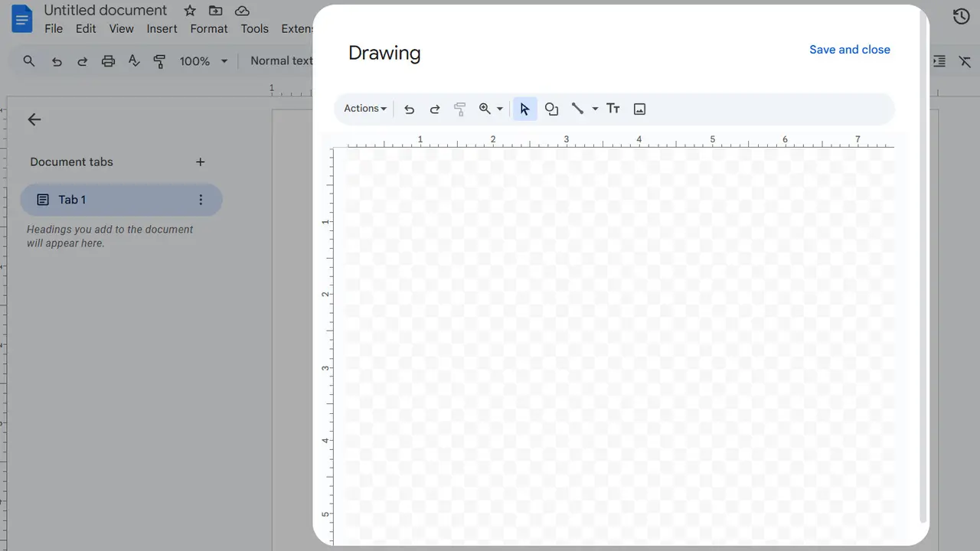Undo the last drawing action
Image resolution: width=980 pixels, height=551 pixels.
(x=409, y=108)
